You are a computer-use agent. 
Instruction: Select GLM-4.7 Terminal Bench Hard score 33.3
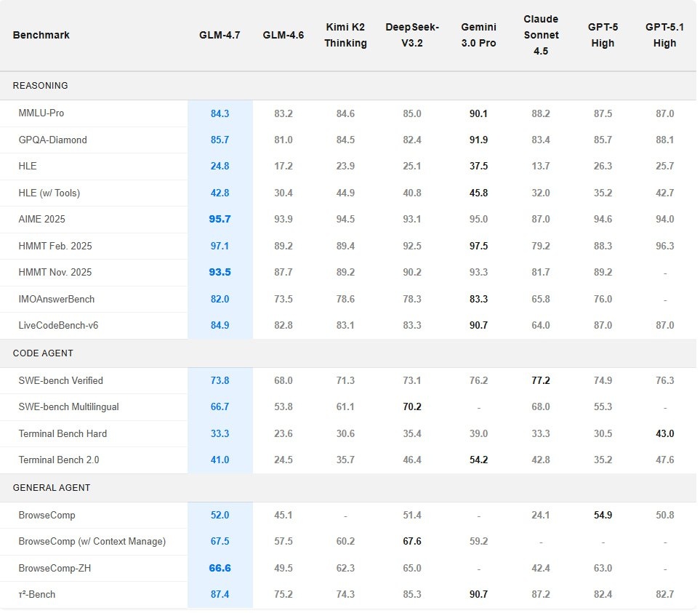pos(220,433)
